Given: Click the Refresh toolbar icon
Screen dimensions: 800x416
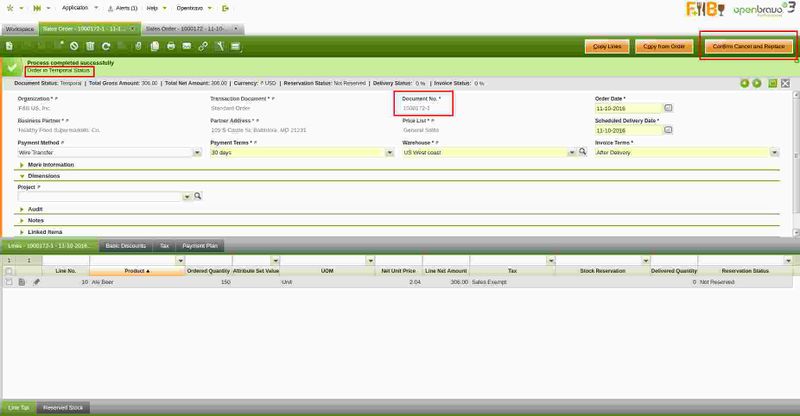Looking at the screenshot, I should (108, 46).
